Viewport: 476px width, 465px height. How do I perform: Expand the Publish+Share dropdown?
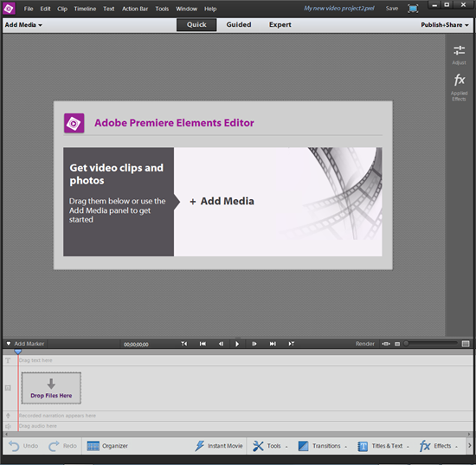click(x=445, y=25)
